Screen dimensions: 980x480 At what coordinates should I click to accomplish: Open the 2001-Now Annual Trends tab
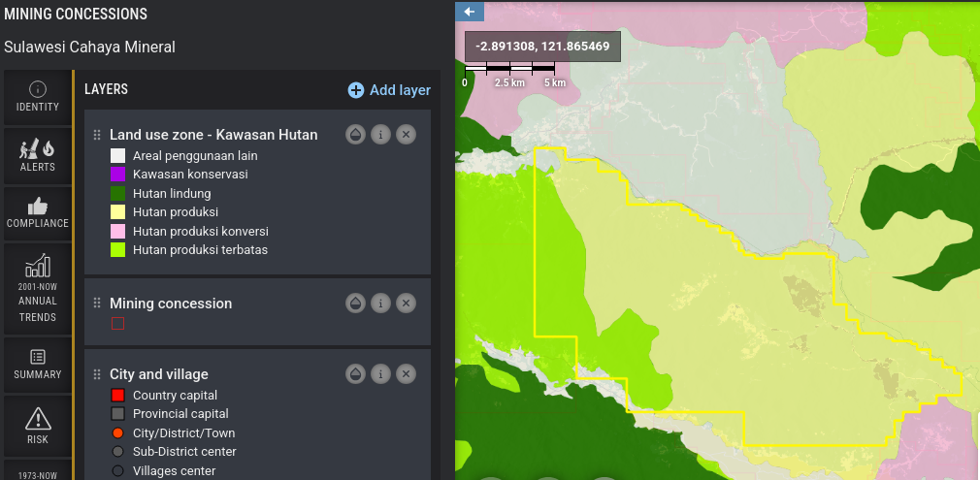point(38,289)
